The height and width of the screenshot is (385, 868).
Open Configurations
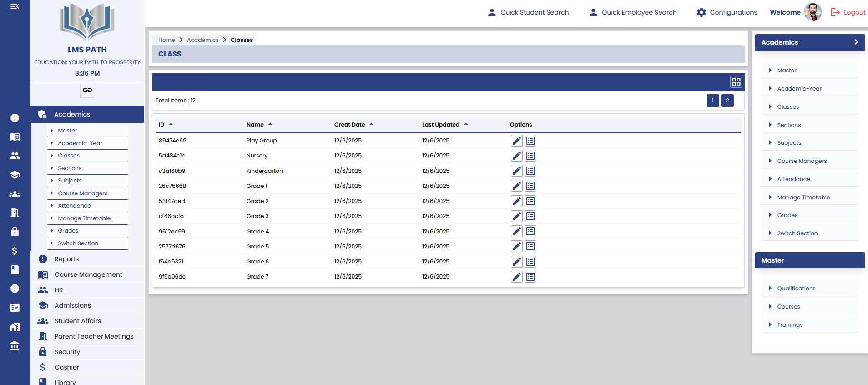pos(727,12)
